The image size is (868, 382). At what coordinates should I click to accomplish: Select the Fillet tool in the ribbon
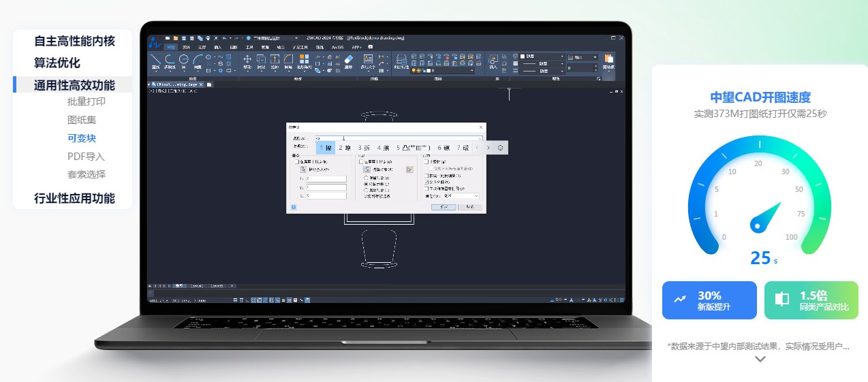pyautogui.click(x=288, y=61)
